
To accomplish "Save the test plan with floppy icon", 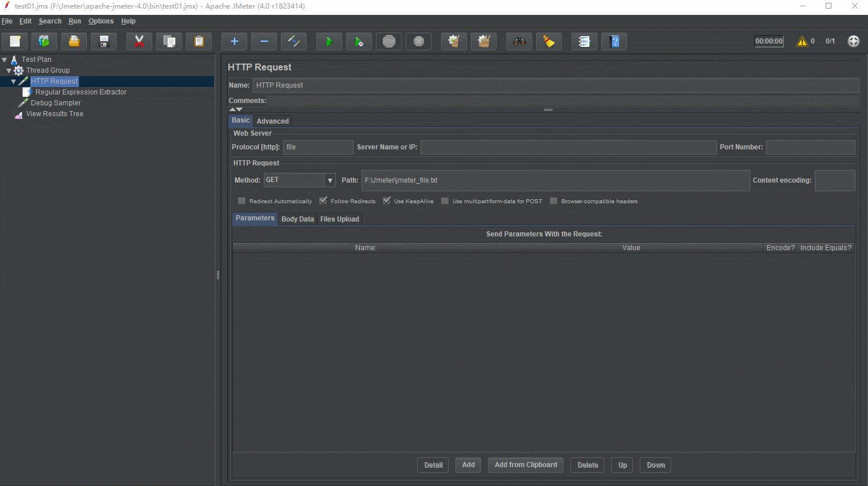I will [x=104, y=41].
